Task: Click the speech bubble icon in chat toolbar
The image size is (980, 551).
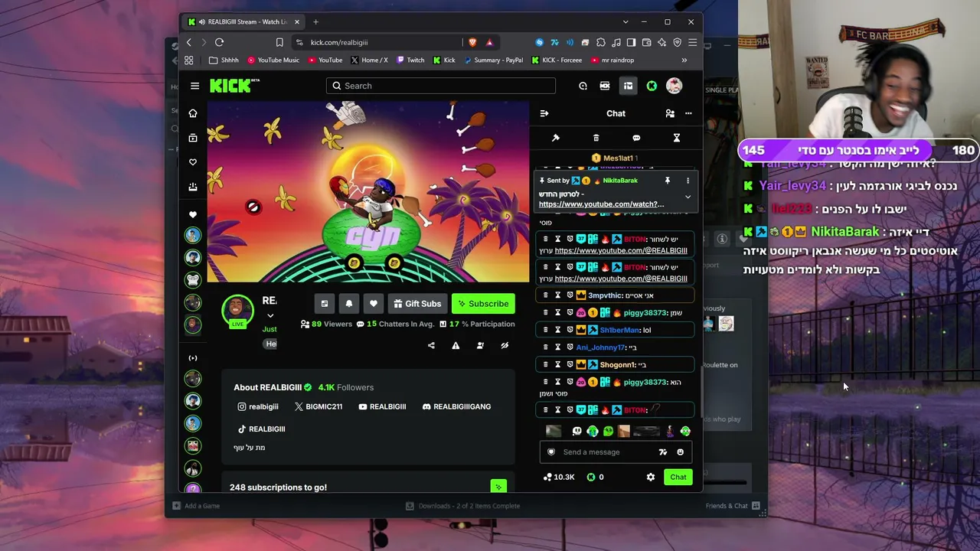Action: [x=636, y=138]
